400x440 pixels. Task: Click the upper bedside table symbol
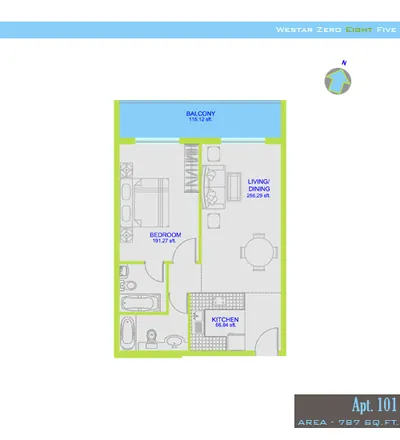click(127, 170)
